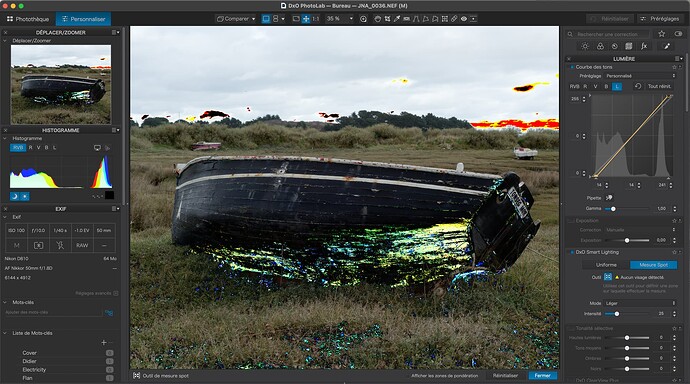Image resolution: width=690 pixels, height=384 pixels.
Task: Toggle monitor gamut warning in histogram
Action: click(x=97, y=148)
